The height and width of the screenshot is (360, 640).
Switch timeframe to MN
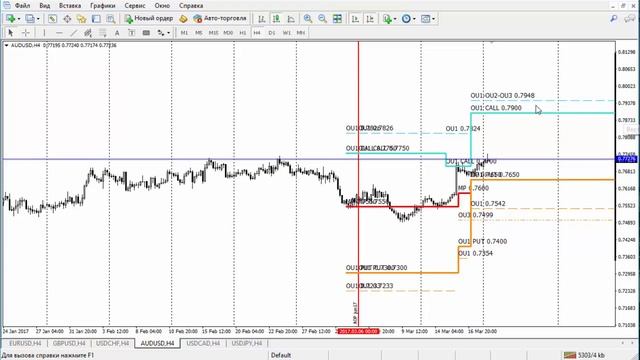click(x=301, y=33)
